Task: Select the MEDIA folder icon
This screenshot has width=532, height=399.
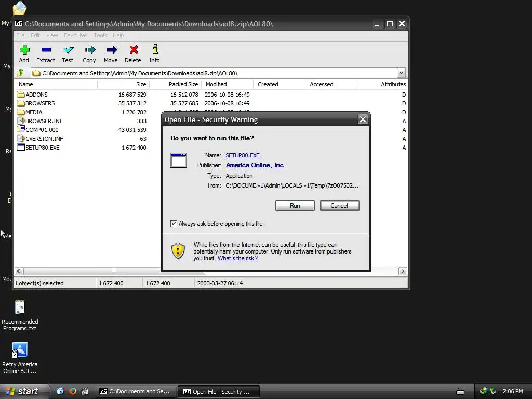Action: (21, 112)
